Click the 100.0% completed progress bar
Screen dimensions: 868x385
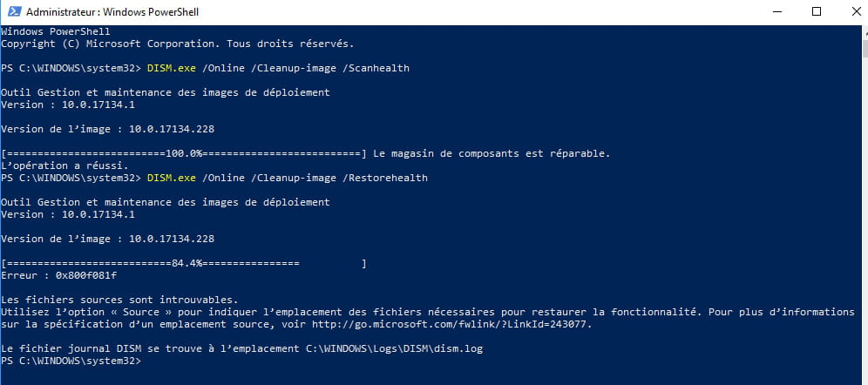[x=184, y=154]
